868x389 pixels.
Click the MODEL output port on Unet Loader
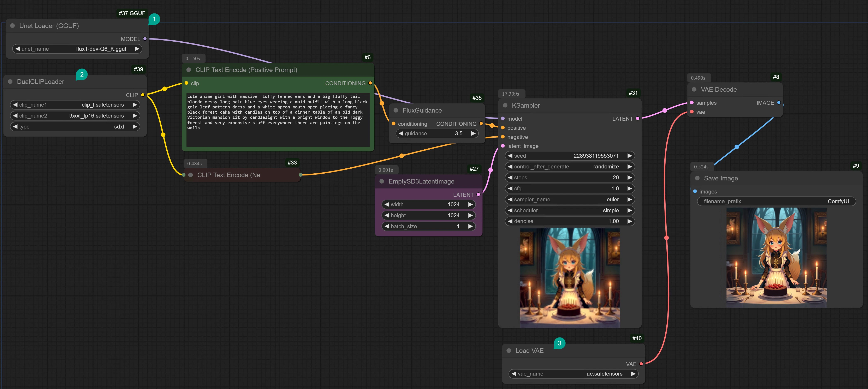tap(145, 39)
